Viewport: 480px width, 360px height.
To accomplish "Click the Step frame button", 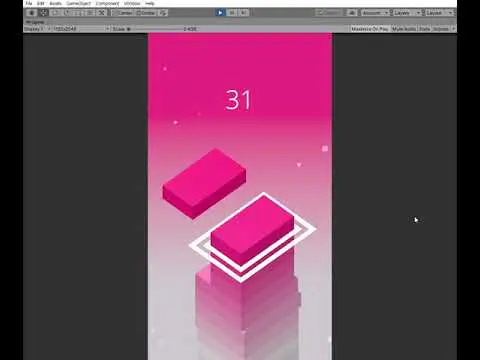I will coord(243,13).
